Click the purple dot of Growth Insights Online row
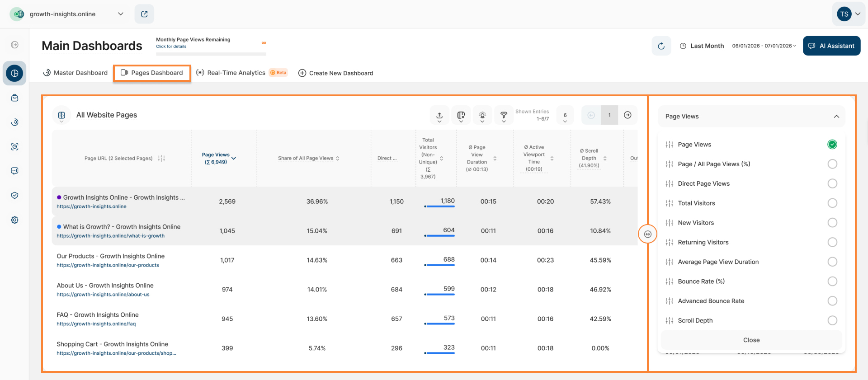Viewport: 868px width, 380px height. (x=59, y=197)
